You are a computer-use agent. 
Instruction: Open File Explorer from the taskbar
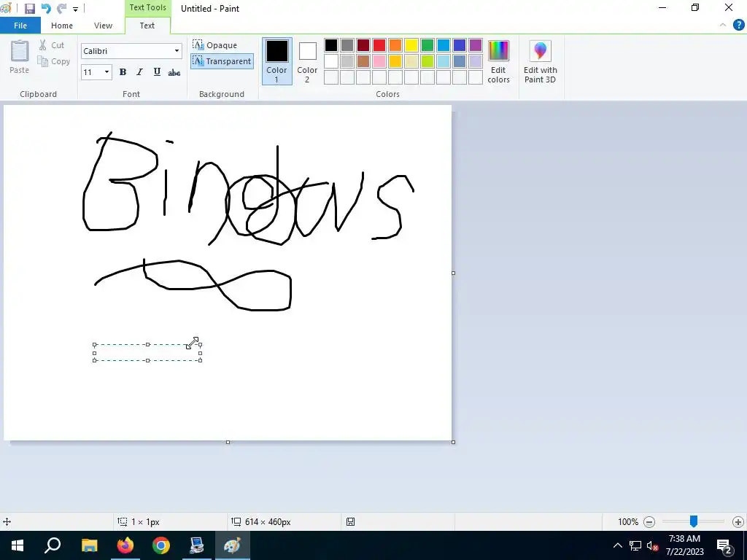[x=89, y=545]
